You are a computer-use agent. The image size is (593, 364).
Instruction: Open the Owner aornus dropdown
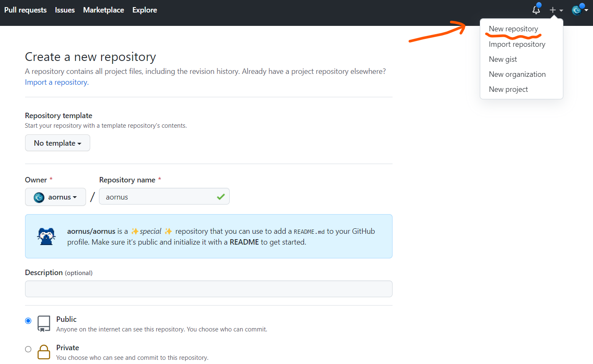coord(56,197)
